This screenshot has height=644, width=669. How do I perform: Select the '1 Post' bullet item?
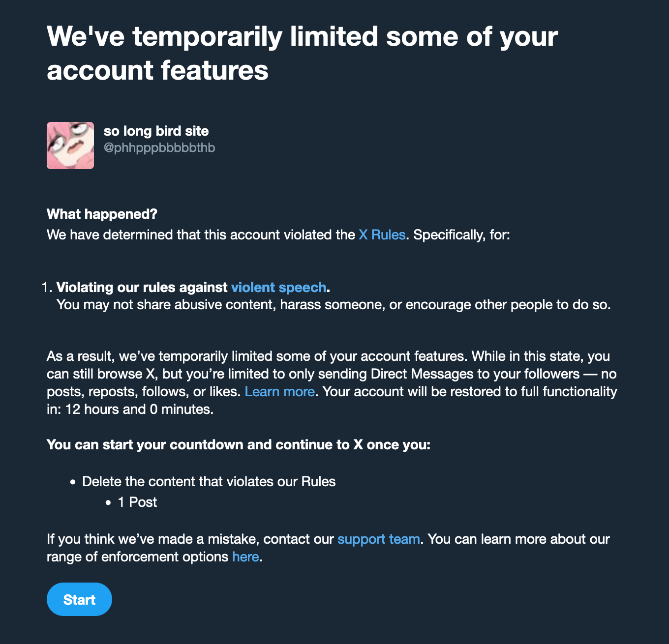pos(137,502)
